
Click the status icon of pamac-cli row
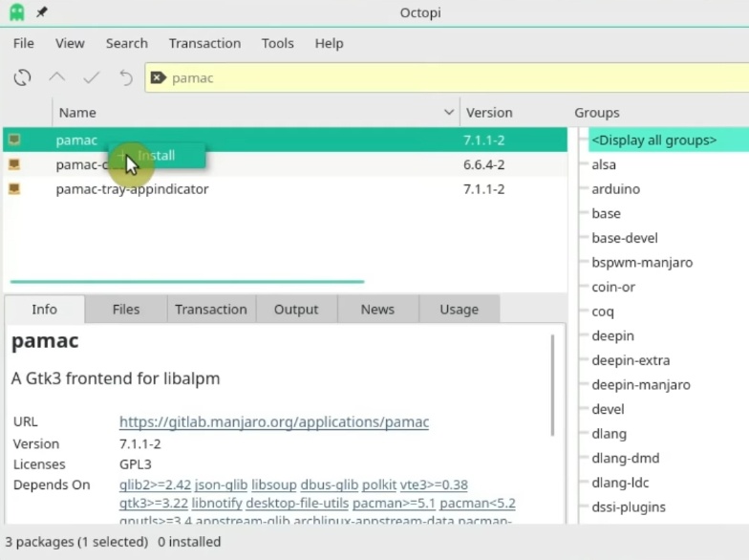pyautogui.click(x=14, y=164)
